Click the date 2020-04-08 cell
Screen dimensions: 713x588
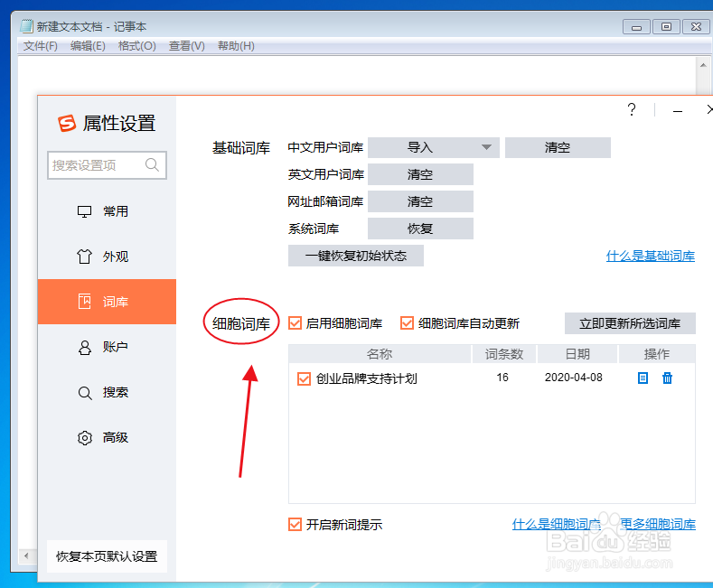pos(574,378)
